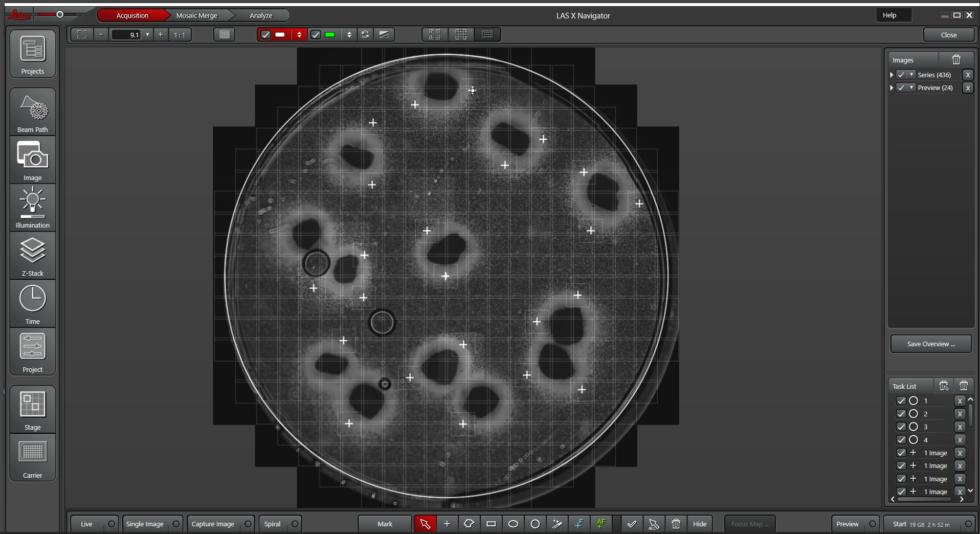This screenshot has height=534, width=980.
Task: Pick the magic wand marking tool
Action: click(x=557, y=524)
